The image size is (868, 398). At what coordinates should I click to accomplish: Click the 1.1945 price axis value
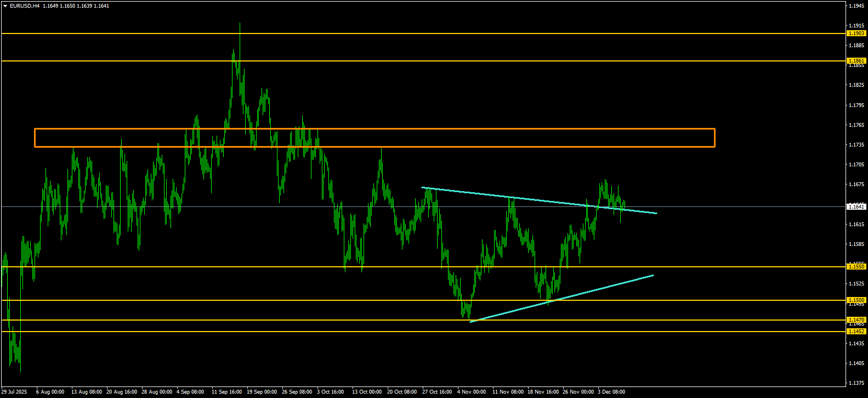tap(856, 6)
